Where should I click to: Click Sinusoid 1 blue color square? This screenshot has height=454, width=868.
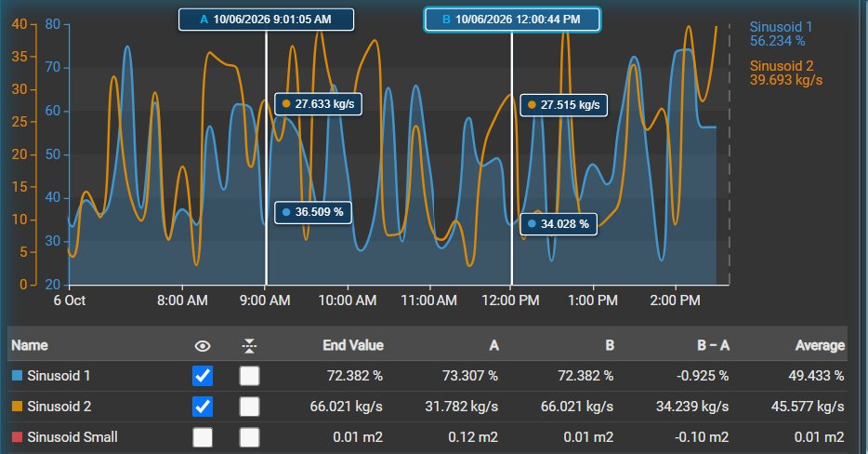17,375
